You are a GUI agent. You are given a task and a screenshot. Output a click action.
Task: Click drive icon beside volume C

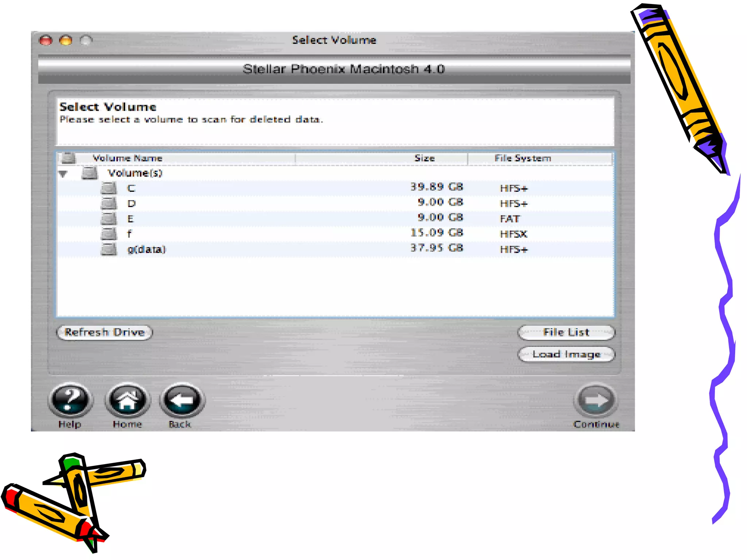click(109, 188)
